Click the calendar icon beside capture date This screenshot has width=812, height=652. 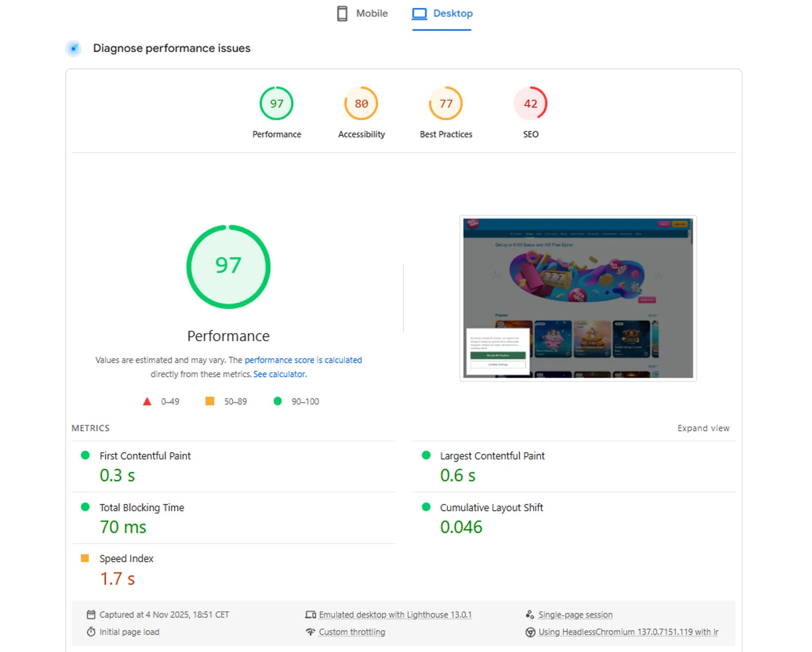pos(91,614)
